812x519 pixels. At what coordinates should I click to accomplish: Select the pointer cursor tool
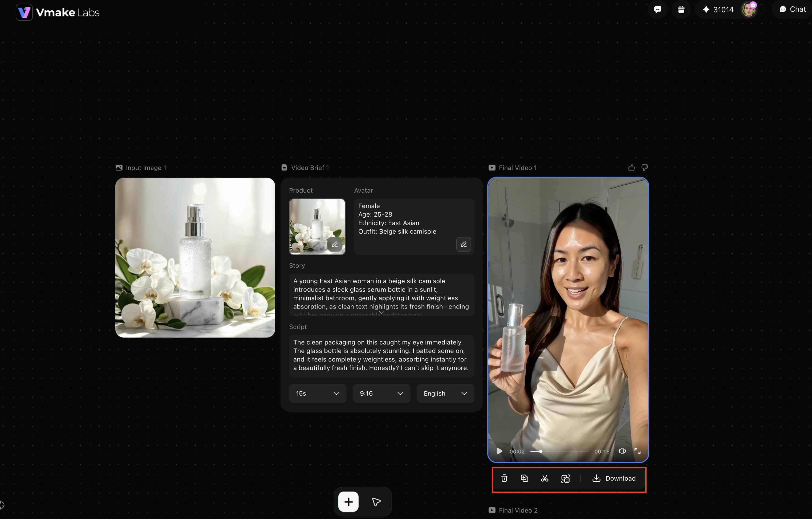point(376,502)
